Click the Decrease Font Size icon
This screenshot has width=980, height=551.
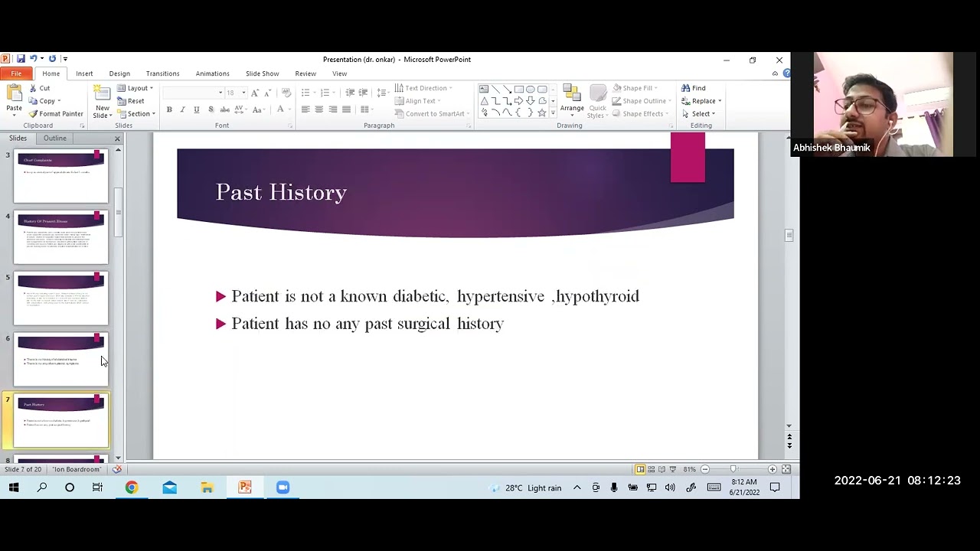tap(267, 93)
